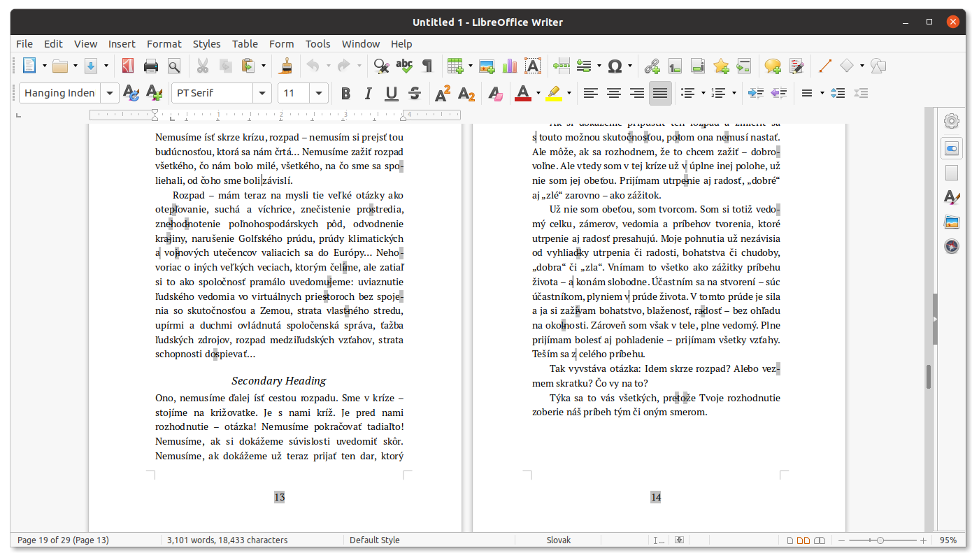979x560 pixels.
Task: Click the zoom slider in status bar
Action: pos(880,540)
